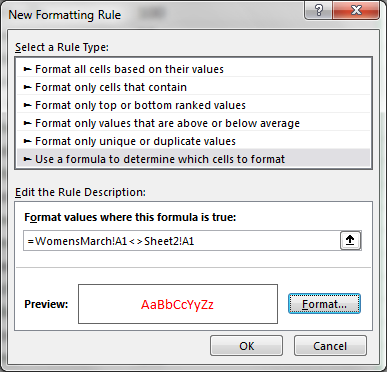387x372 pixels.
Task: Confirm the rule with OK
Action: click(x=246, y=346)
